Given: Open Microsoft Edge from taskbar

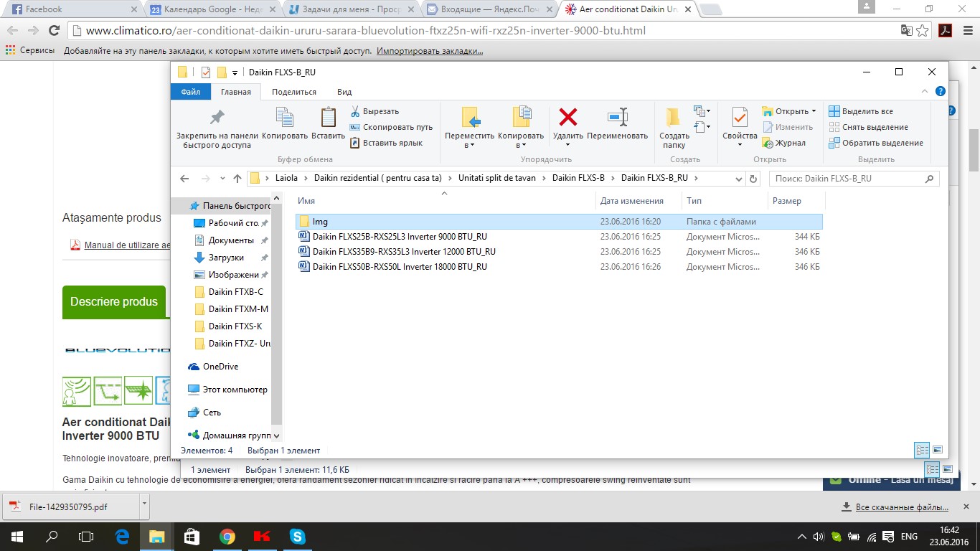Looking at the screenshot, I should [x=122, y=536].
